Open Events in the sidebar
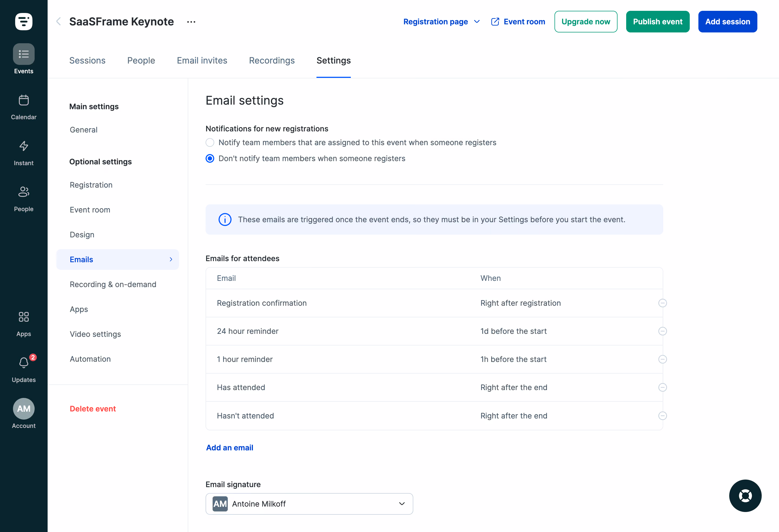The height and width of the screenshot is (532, 779). 24,59
